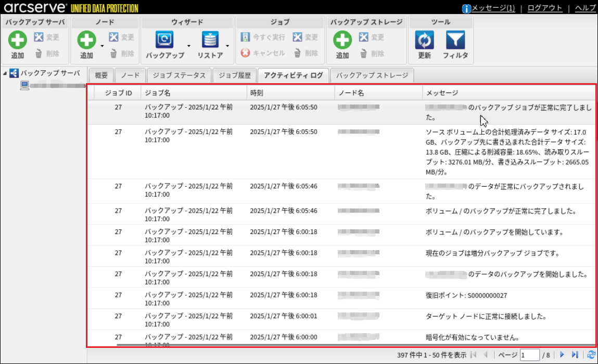598x364 pixels.
Task: Click the page number input field
Action: (529, 355)
